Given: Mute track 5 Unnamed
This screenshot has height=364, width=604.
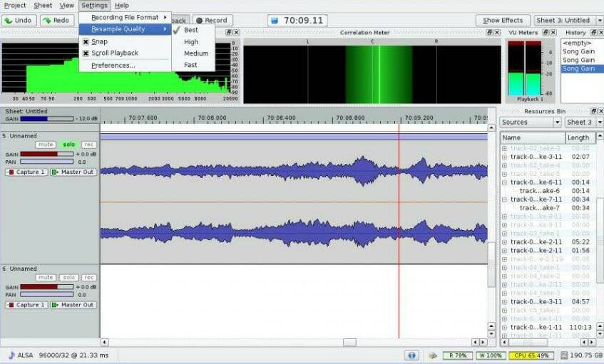Looking at the screenshot, I should (46, 145).
